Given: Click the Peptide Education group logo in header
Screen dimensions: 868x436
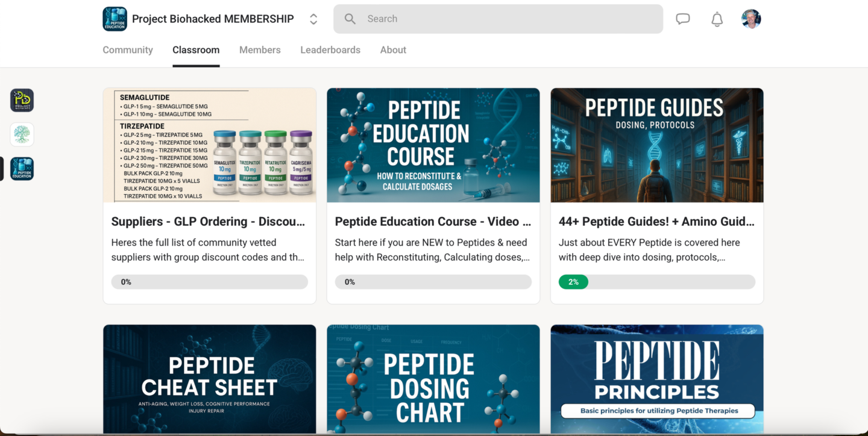Looking at the screenshot, I should [x=115, y=19].
